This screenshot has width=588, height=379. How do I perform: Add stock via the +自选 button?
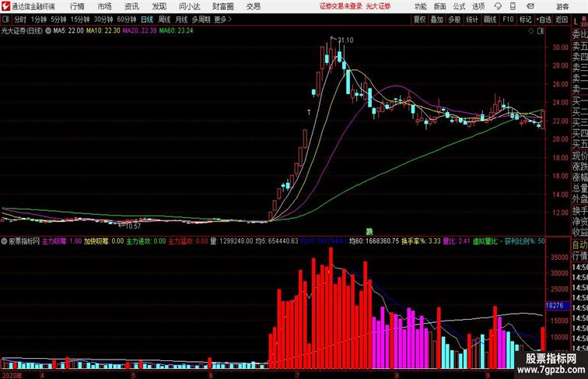(544, 19)
